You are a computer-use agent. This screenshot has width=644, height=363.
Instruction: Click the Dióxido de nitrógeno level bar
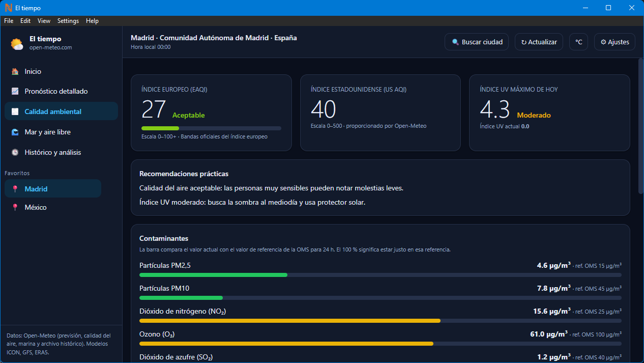[x=380, y=321]
